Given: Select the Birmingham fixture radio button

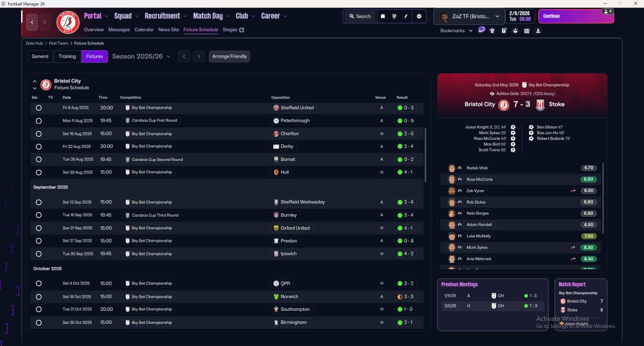Looking at the screenshot, I should (x=39, y=322).
